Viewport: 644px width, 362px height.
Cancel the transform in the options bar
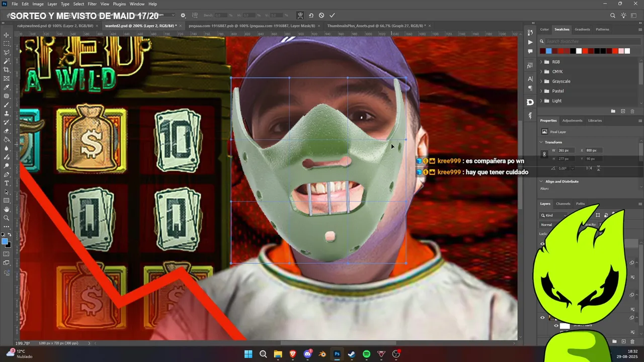[x=321, y=16]
